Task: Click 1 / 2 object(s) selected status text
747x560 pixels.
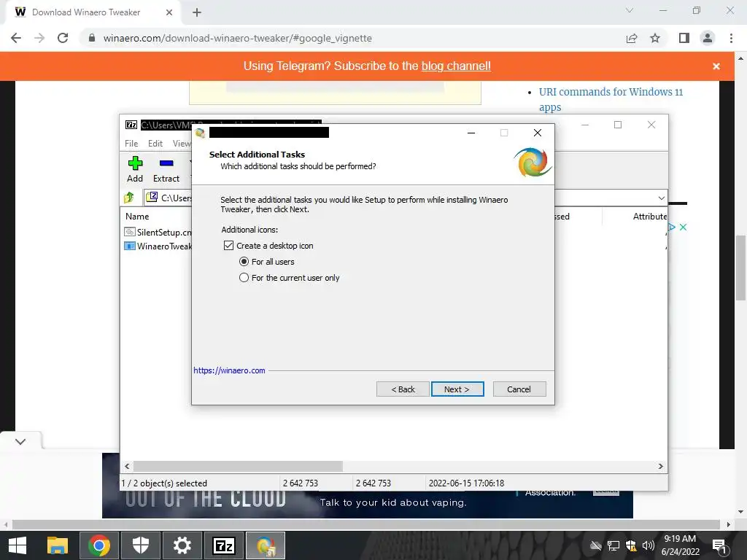Action: [164, 483]
